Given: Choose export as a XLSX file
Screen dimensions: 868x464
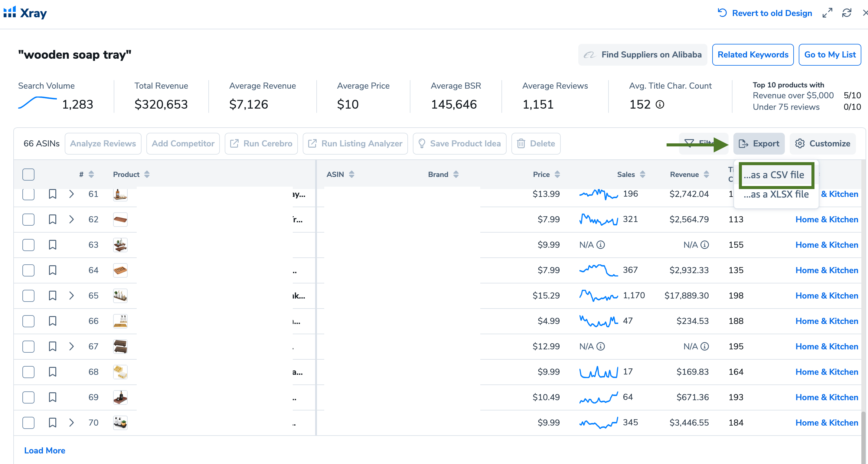Looking at the screenshot, I should (776, 194).
